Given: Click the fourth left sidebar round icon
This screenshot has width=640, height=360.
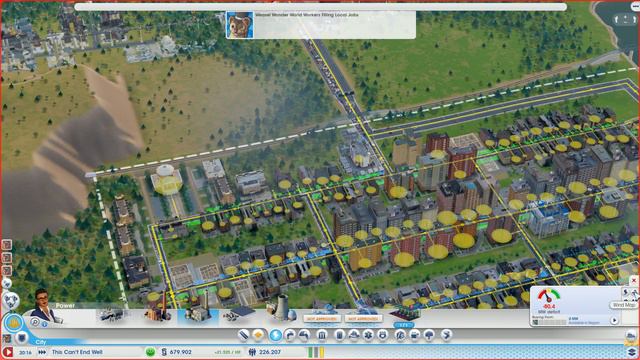Looking at the screenshot, I should (7, 283).
